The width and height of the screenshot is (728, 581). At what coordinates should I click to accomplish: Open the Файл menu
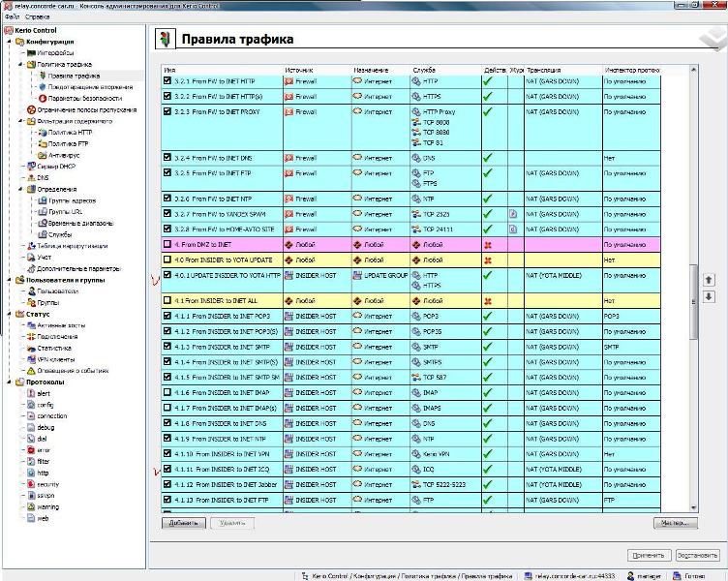pyautogui.click(x=12, y=16)
